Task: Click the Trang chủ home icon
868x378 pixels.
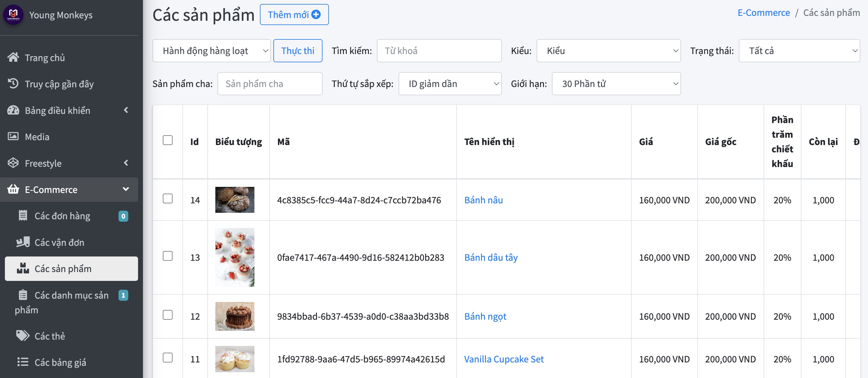Action: [x=13, y=57]
